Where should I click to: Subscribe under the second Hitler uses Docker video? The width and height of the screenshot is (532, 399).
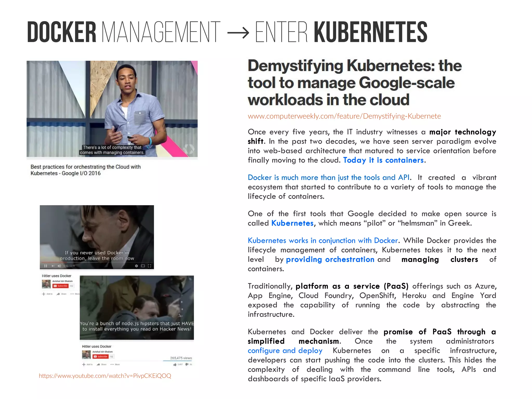pos(101,357)
